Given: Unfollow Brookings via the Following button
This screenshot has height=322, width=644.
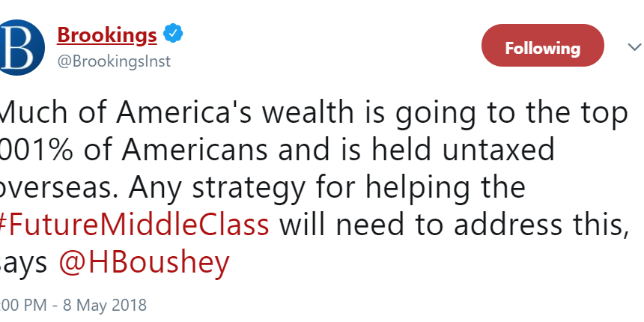Looking at the screenshot, I should (542, 49).
